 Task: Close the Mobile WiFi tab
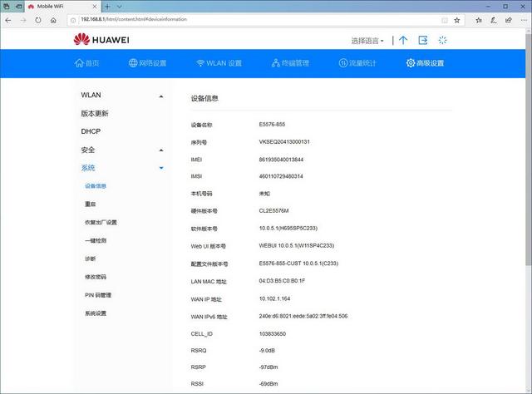coord(95,6)
